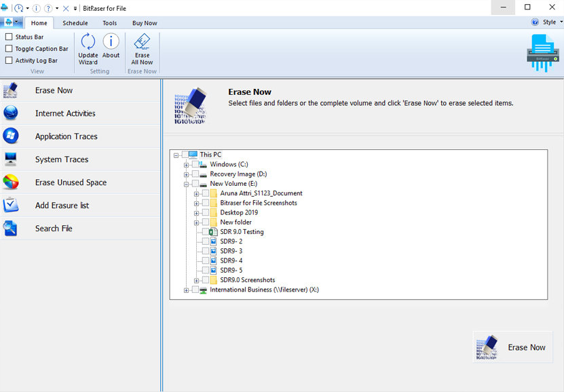
Task: Tick the Windows (C:) checkbox
Action: (x=195, y=164)
